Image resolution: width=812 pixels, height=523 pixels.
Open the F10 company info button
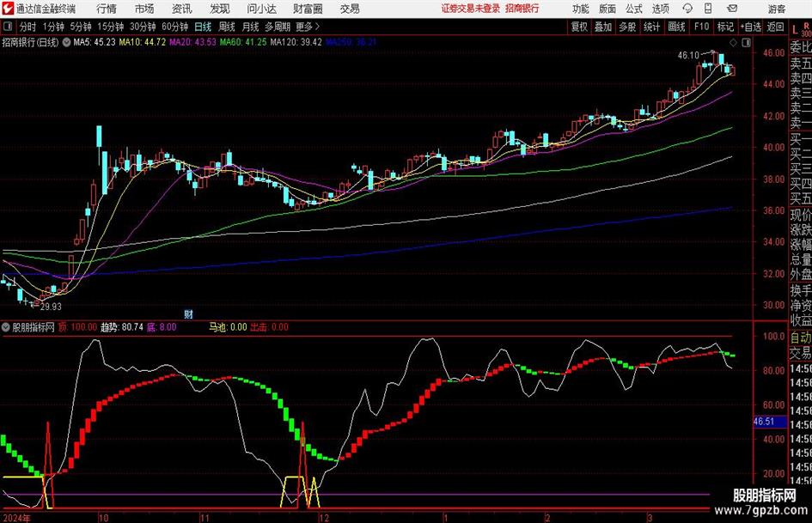tap(701, 27)
